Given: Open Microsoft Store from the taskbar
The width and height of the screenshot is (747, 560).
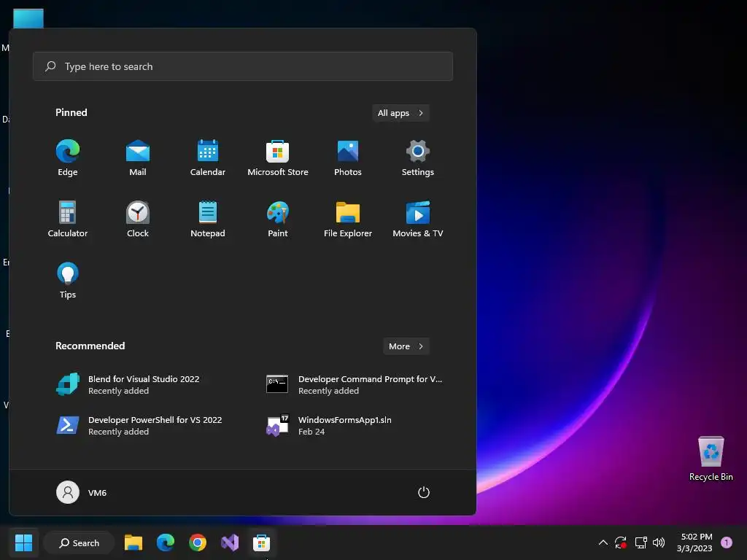Looking at the screenshot, I should (x=262, y=542).
